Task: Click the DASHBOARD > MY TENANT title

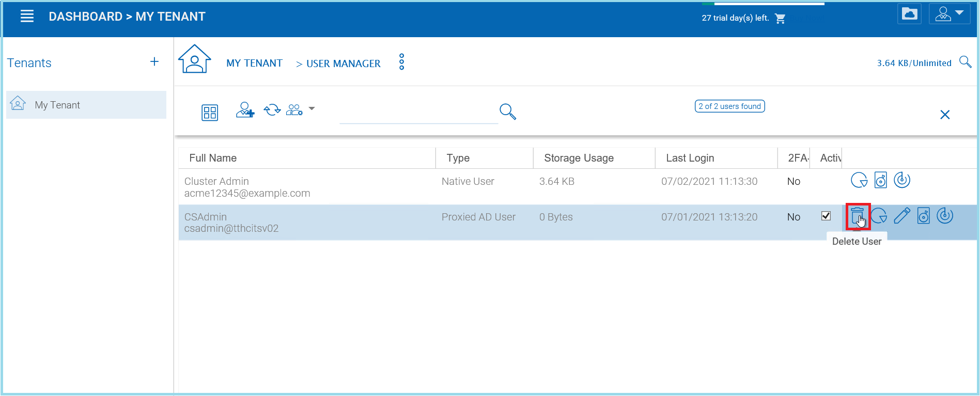Action: [x=127, y=17]
